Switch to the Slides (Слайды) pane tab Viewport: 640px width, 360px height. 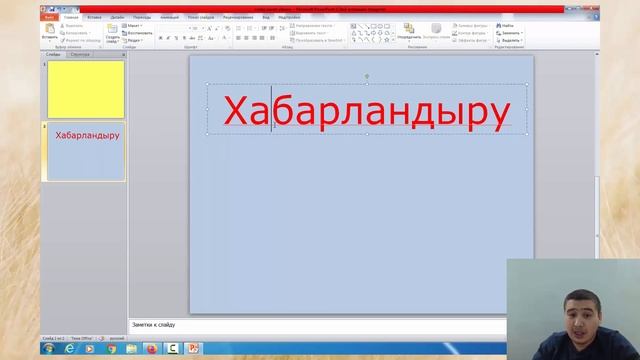(53, 54)
